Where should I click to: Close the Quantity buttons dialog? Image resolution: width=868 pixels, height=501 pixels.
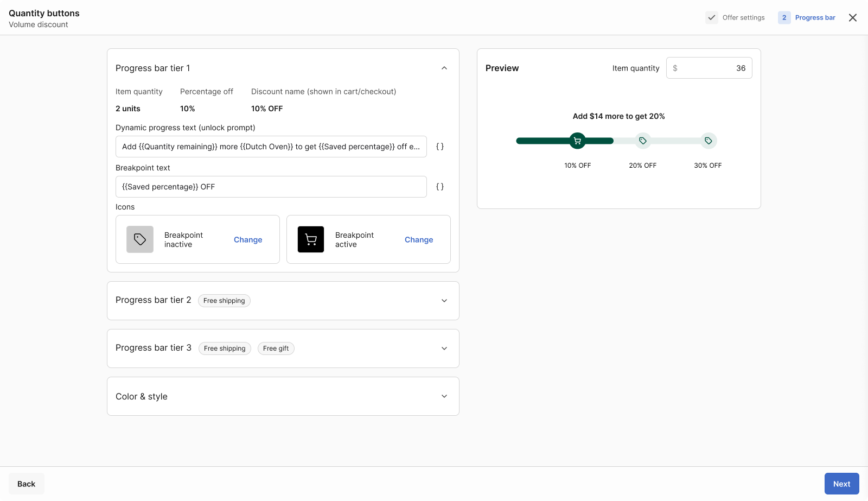click(853, 17)
